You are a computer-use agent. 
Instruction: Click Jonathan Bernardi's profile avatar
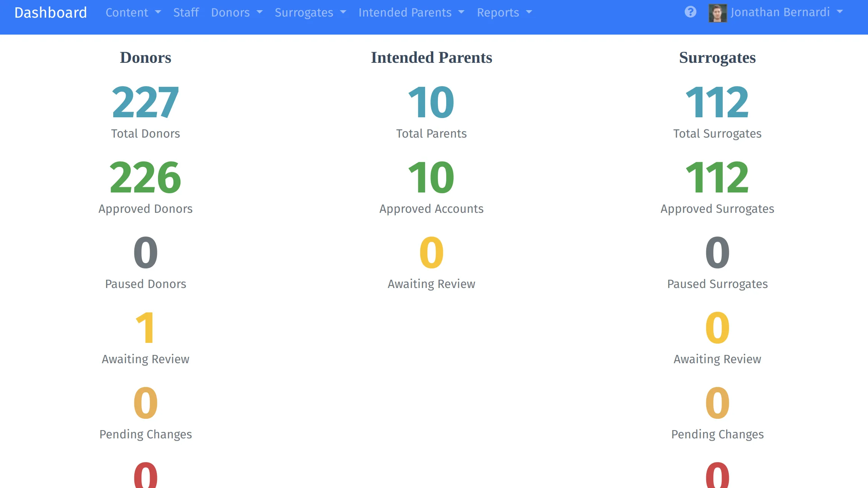[x=718, y=13]
